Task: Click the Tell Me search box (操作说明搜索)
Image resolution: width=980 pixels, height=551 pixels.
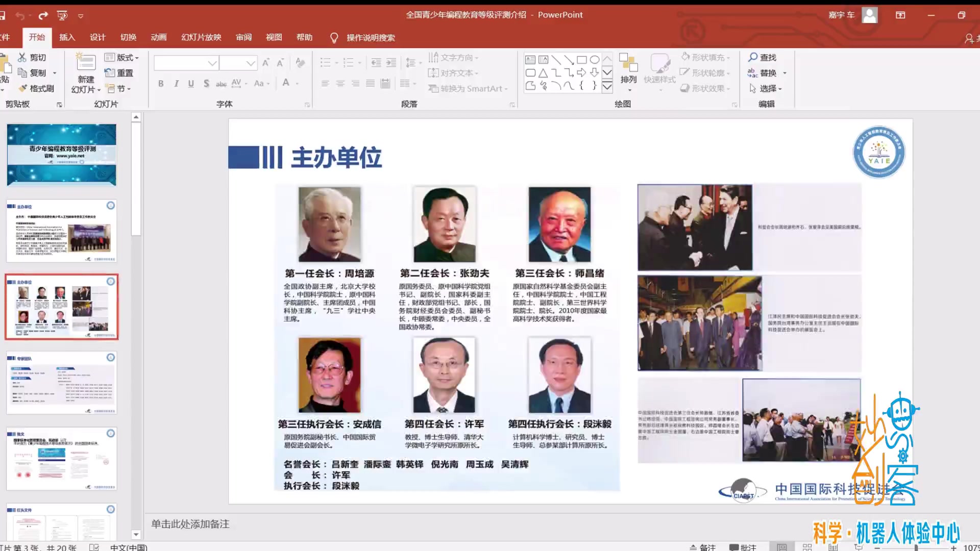Action: tap(363, 38)
